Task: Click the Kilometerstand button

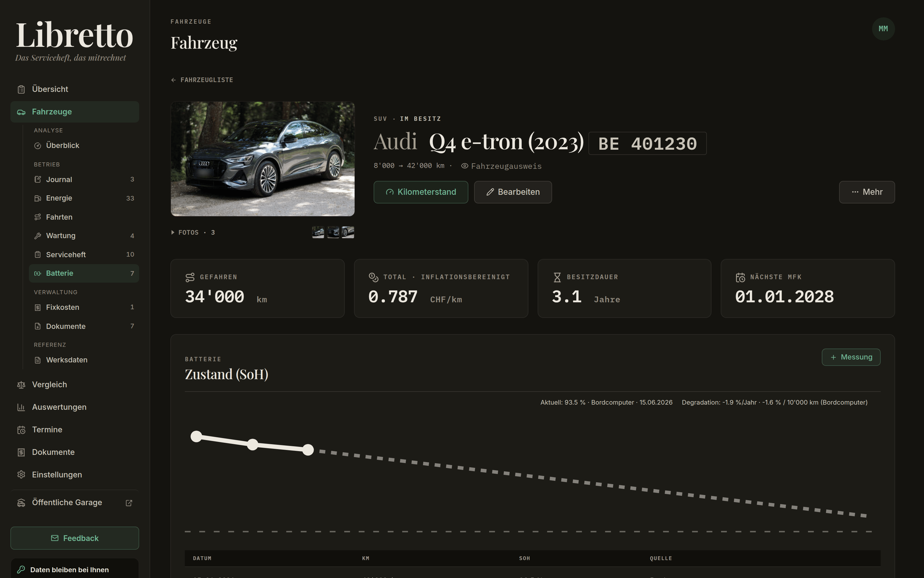Action: (x=421, y=192)
